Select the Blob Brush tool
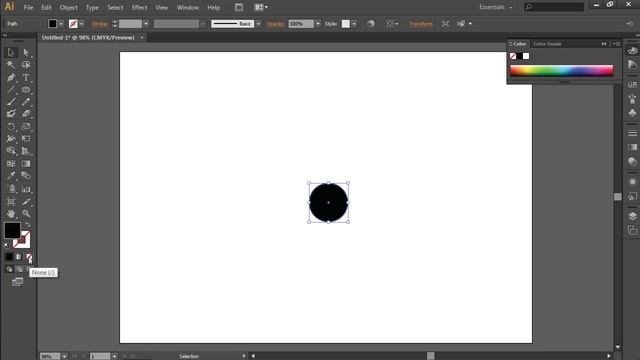 pyautogui.click(x=11, y=114)
